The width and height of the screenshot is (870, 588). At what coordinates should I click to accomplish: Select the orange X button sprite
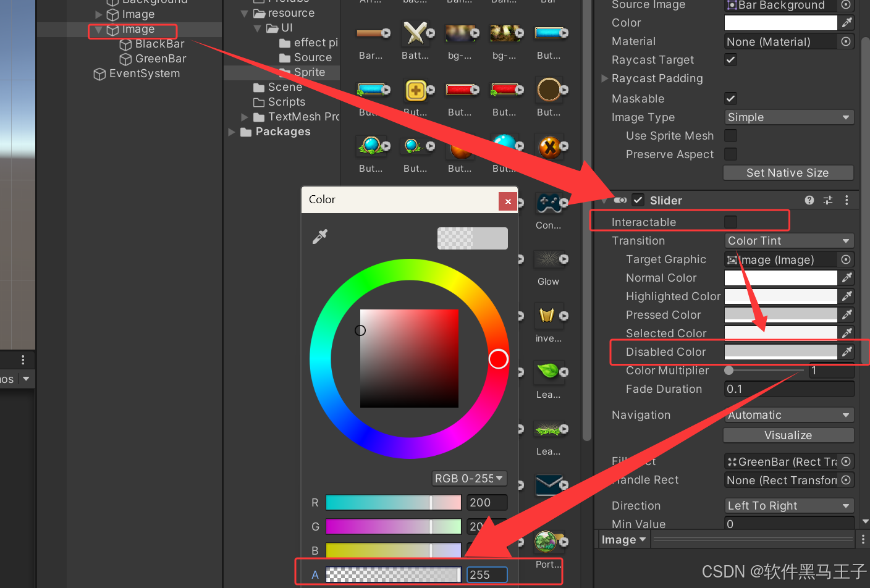click(x=550, y=147)
